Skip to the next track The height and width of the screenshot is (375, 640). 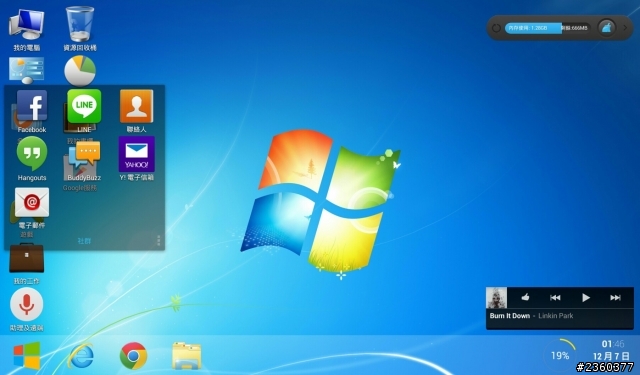(615, 297)
